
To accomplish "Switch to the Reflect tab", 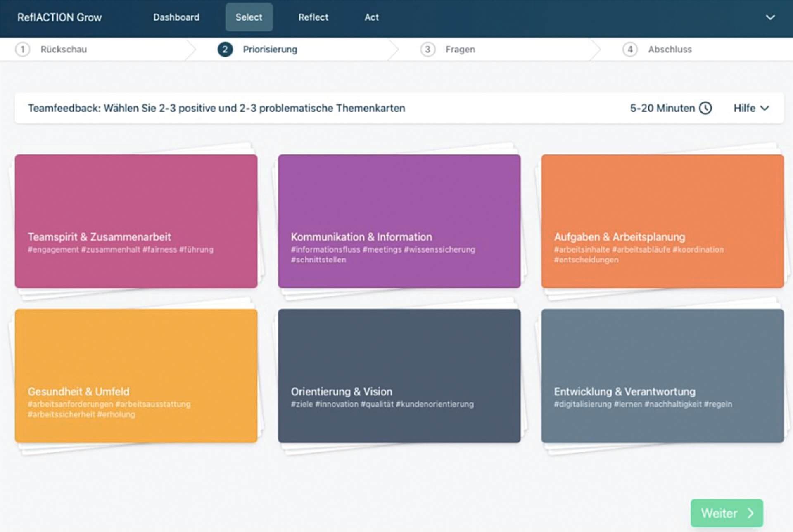I will [313, 17].
